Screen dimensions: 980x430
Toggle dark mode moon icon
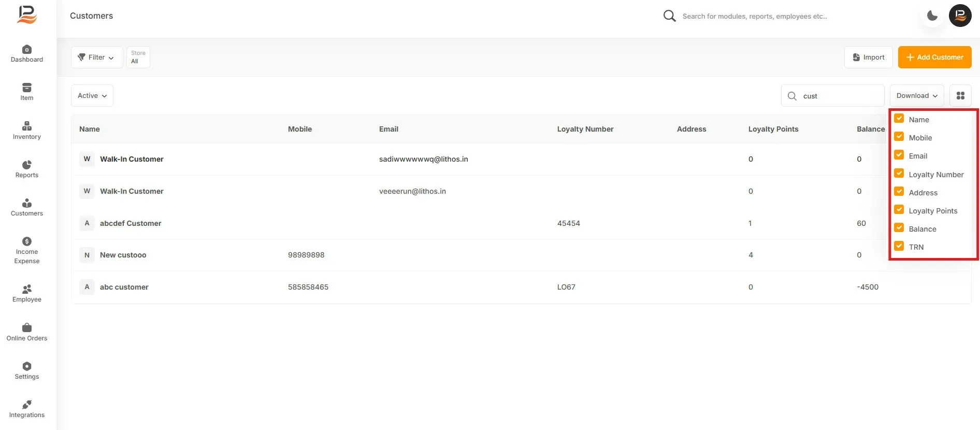[x=932, y=16]
